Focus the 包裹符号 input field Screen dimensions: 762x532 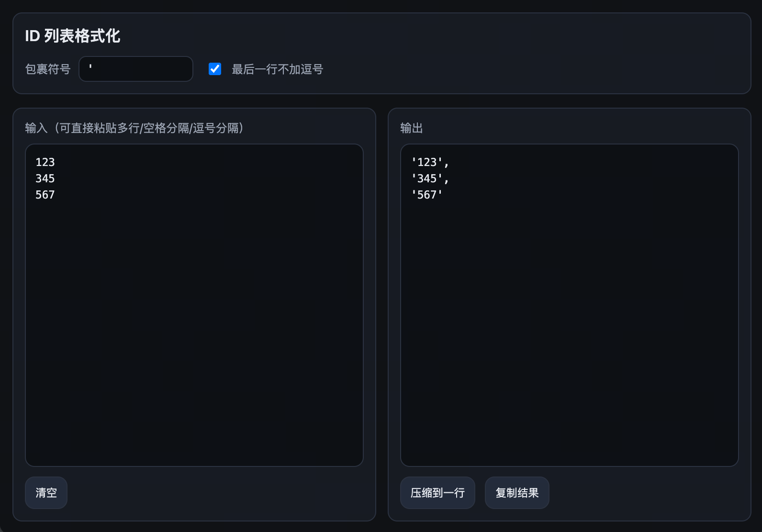[136, 69]
